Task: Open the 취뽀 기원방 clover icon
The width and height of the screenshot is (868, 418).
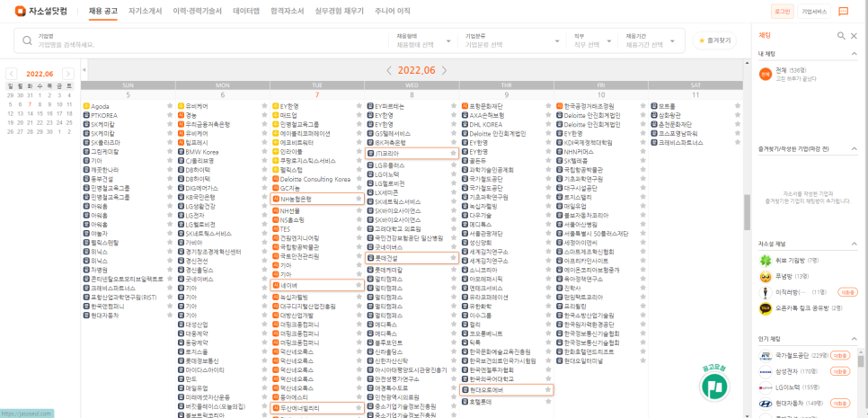Action: click(x=766, y=260)
